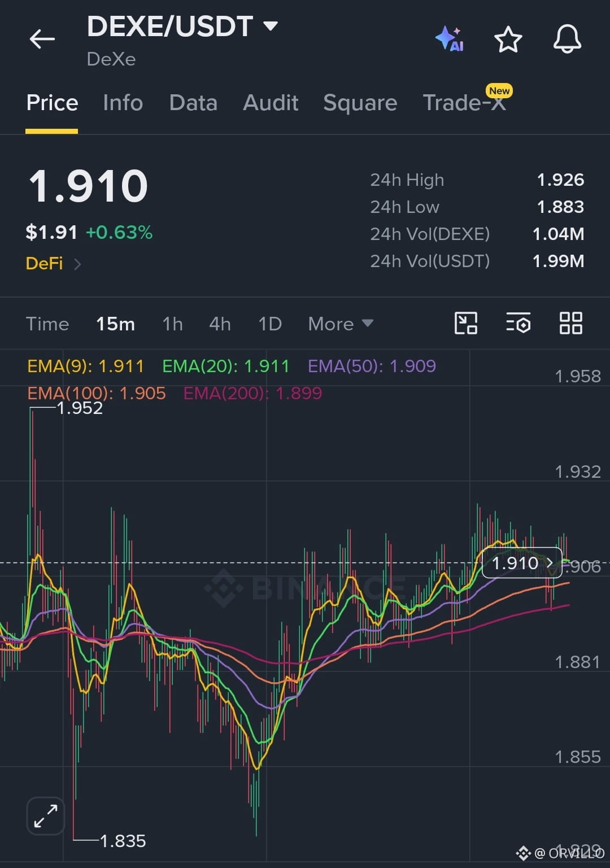This screenshot has height=868, width=610.
Task: Click the 24h High value 1.926
Action: click(560, 180)
